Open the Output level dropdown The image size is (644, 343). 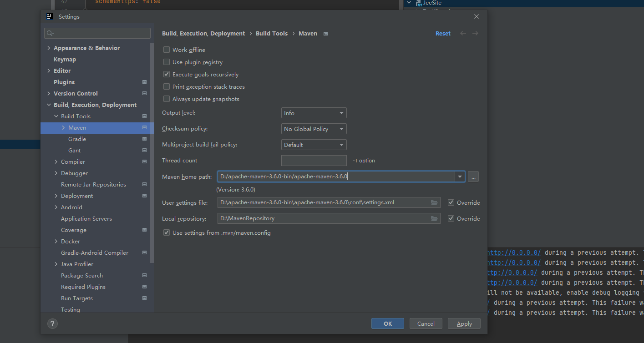314,113
